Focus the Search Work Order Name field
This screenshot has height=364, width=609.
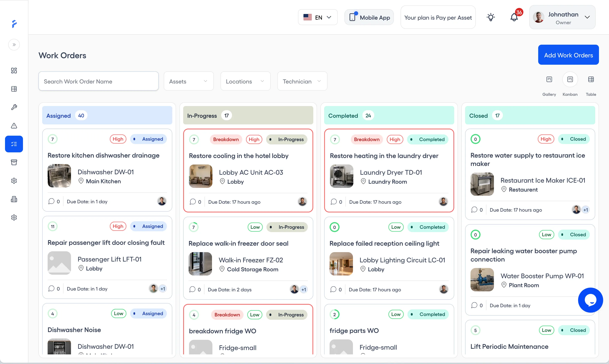click(98, 81)
